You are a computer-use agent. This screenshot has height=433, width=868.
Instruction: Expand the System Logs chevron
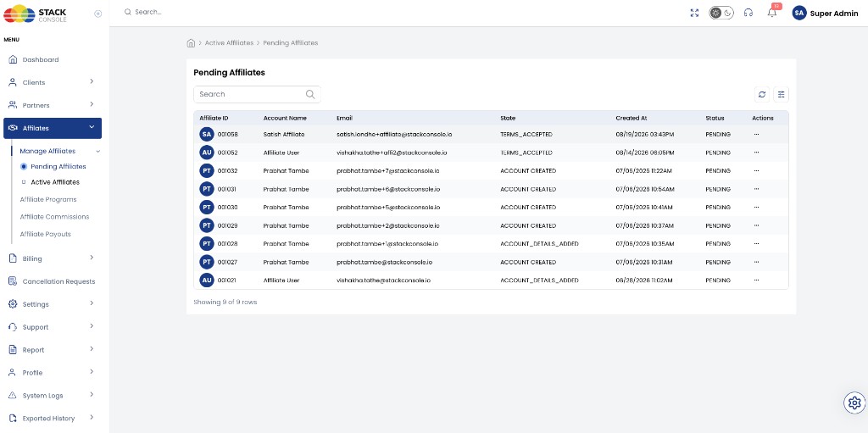point(92,394)
